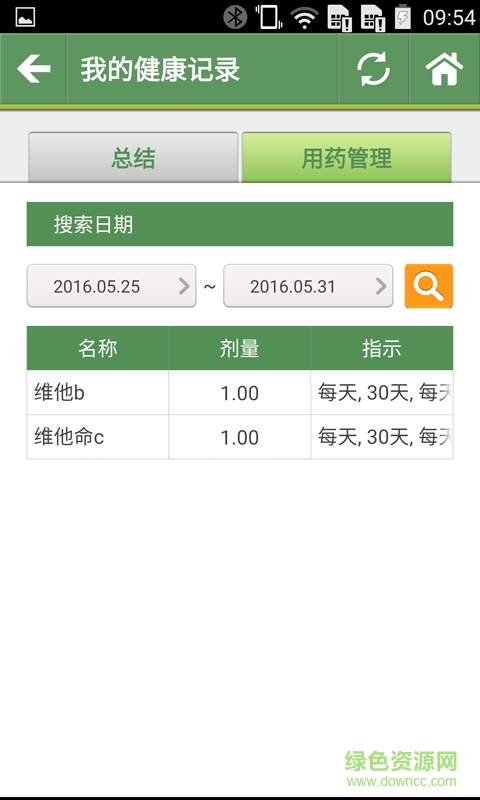Open the 维他命c medication row
This screenshot has width=480, height=800.
point(240,437)
